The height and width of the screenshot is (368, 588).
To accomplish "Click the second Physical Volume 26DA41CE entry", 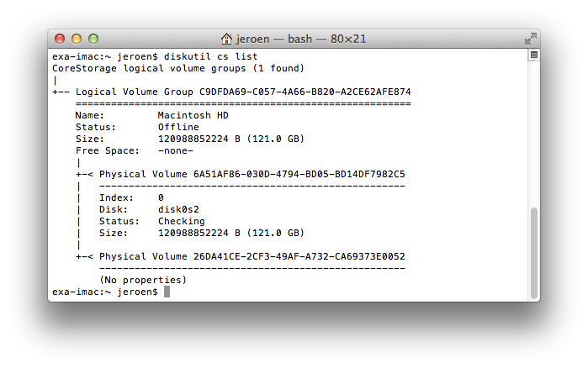I will coord(252,256).
